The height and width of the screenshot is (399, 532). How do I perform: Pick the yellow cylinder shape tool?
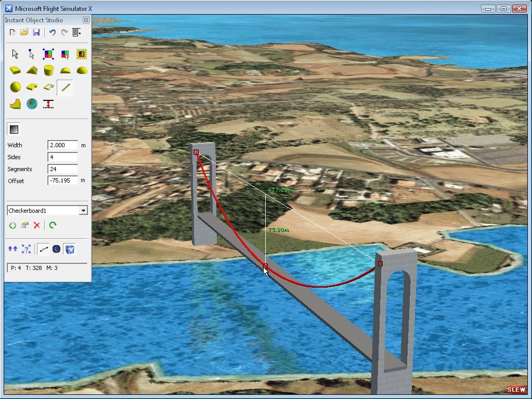tap(48, 70)
